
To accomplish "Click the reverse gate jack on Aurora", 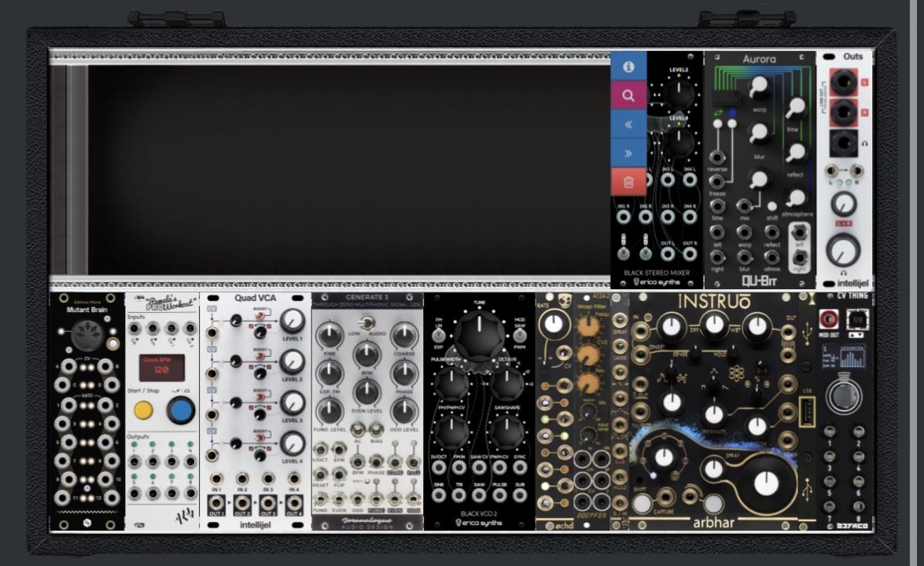I will click(x=717, y=157).
